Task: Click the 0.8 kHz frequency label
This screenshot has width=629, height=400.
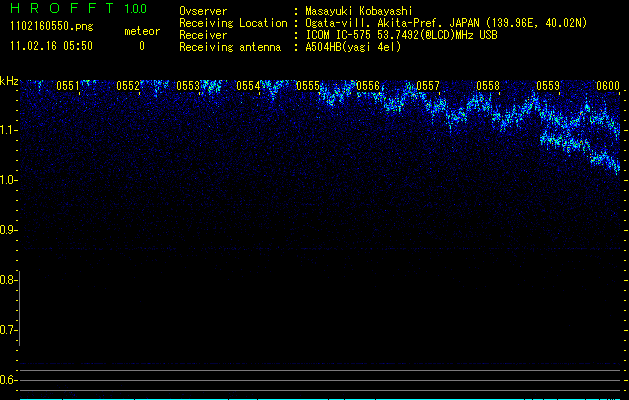Action: (x=7, y=280)
